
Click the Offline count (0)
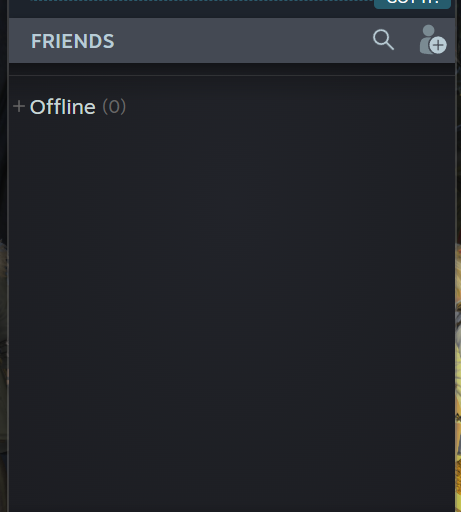pos(114,107)
